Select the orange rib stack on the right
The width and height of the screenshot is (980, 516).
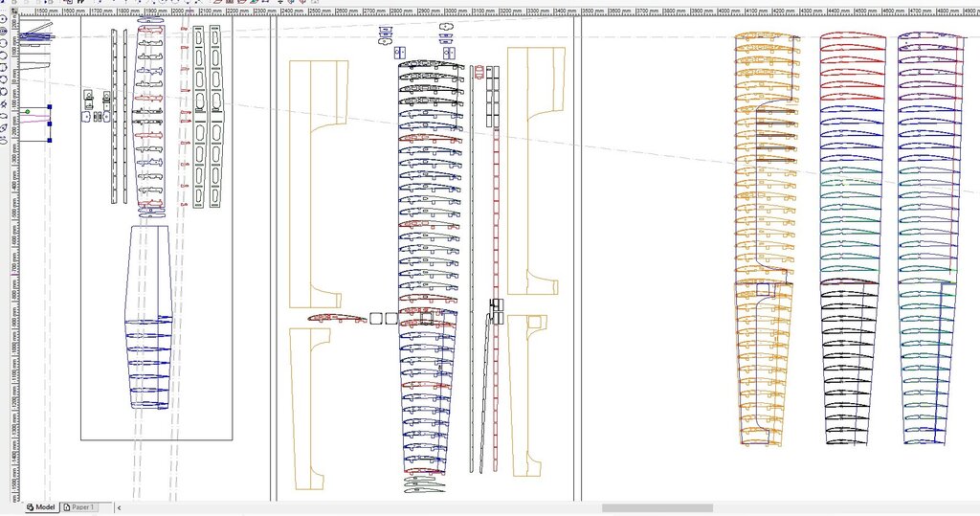pos(766,239)
